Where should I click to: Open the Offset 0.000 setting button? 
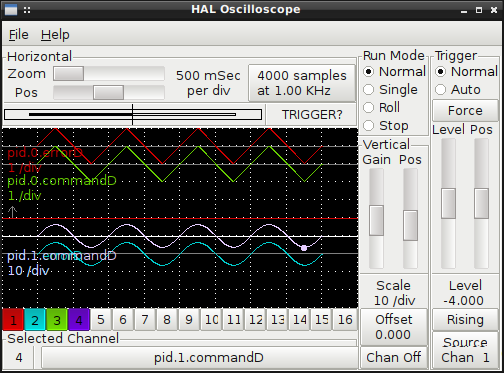(394, 327)
